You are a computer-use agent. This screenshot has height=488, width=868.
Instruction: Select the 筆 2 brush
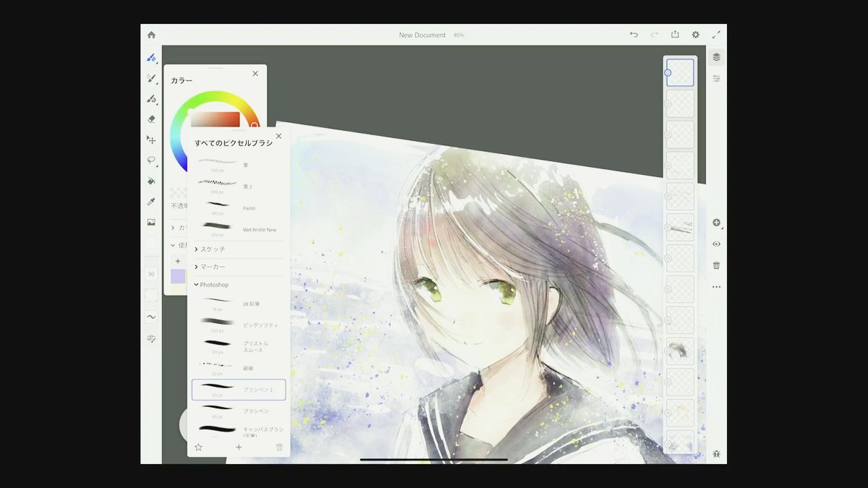coord(239,186)
